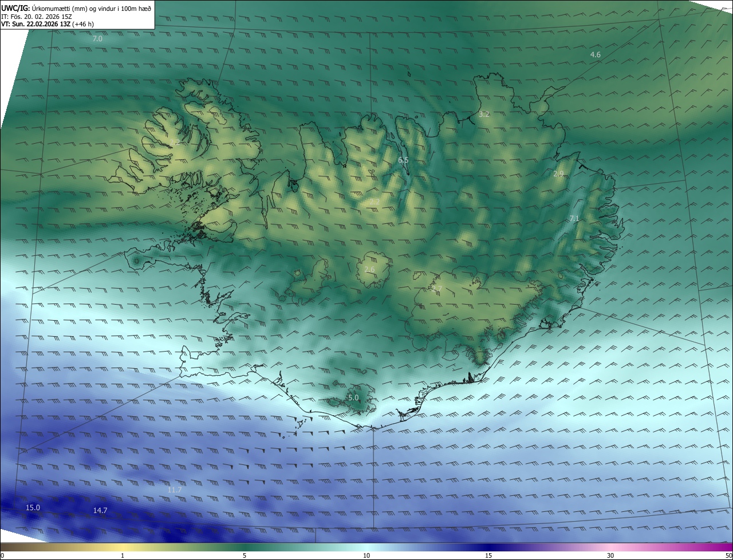Click the 2.2 value on the Westfjords peninsula
The height and width of the screenshot is (560, 733).
coord(175,141)
